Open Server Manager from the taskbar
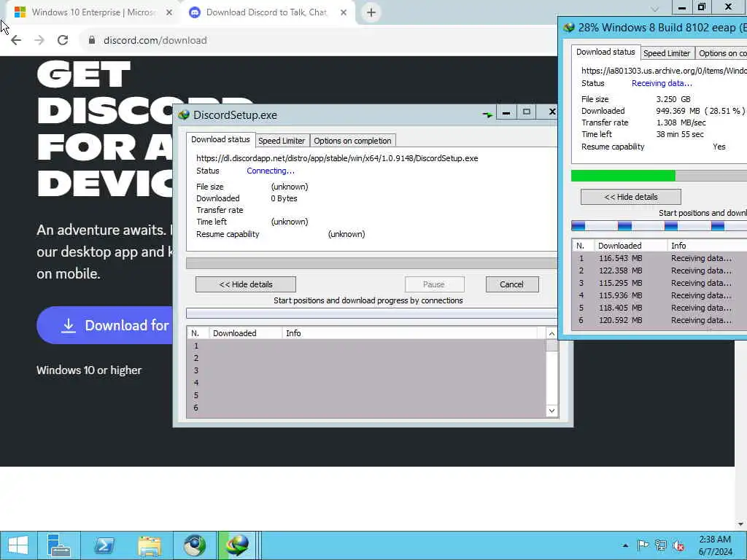Screen dimensions: 747x560 pos(59,545)
